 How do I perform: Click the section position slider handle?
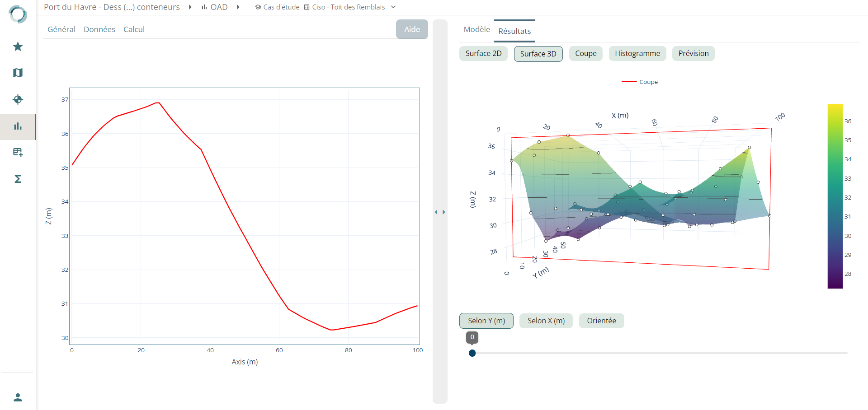point(472,353)
